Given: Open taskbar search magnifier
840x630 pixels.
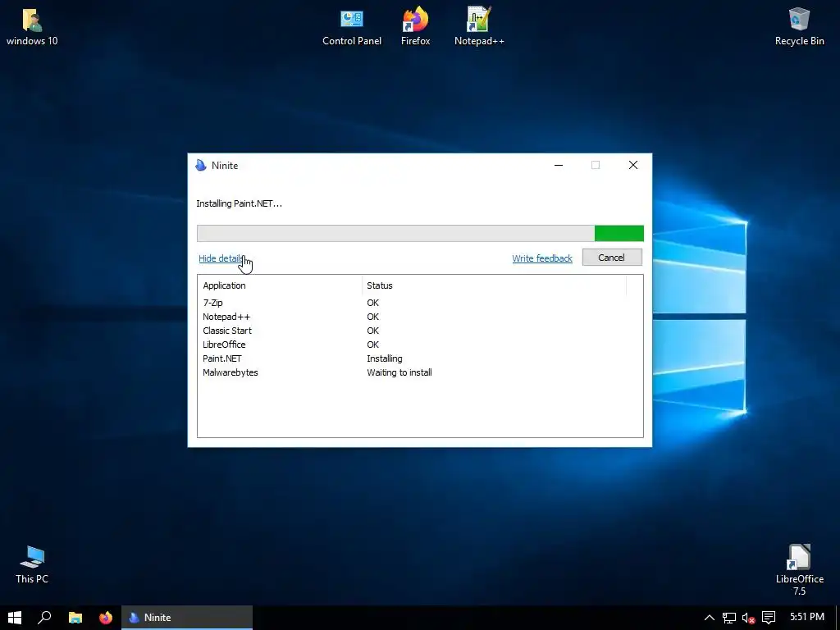Looking at the screenshot, I should point(44,618).
